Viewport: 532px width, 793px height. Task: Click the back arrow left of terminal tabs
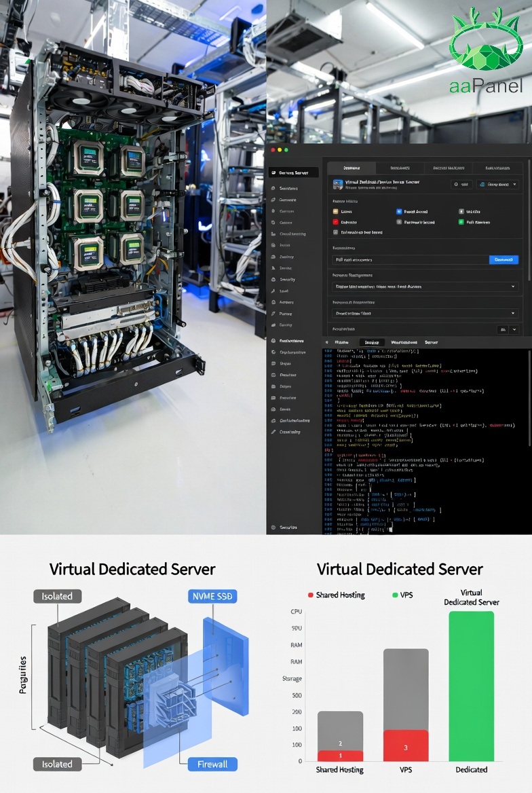coord(326,342)
